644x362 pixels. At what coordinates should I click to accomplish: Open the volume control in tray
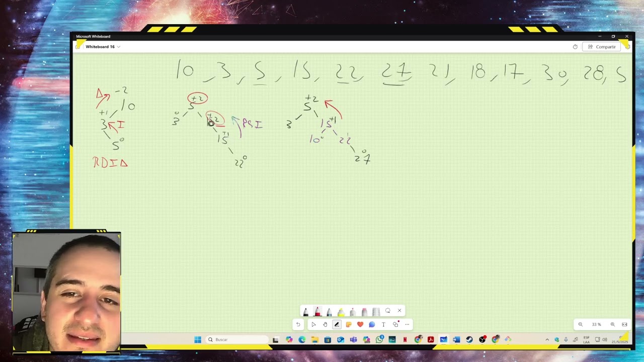(x=604, y=340)
